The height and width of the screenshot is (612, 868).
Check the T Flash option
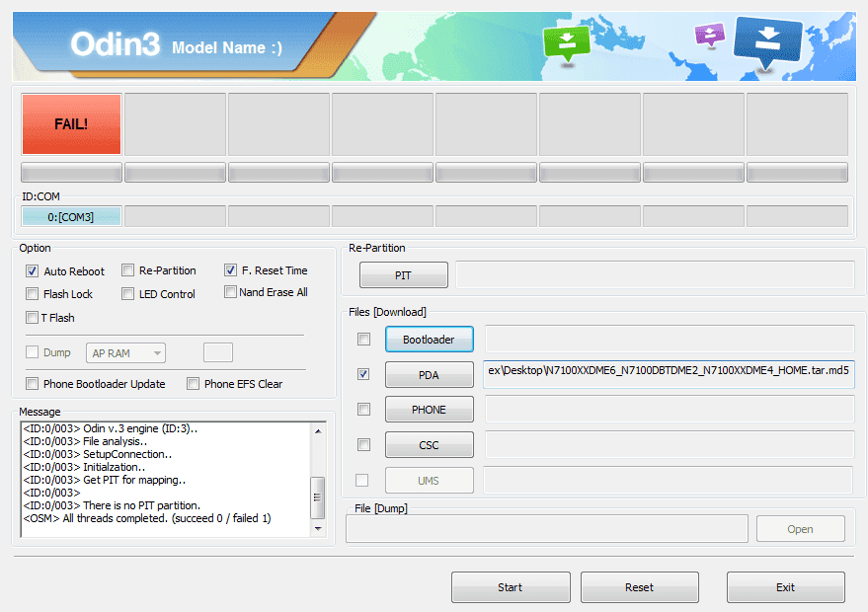33,318
